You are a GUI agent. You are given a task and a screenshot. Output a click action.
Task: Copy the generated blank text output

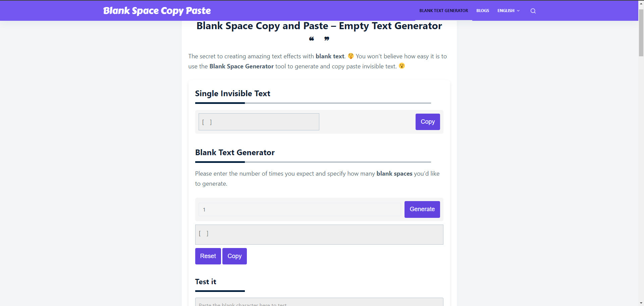(234, 256)
